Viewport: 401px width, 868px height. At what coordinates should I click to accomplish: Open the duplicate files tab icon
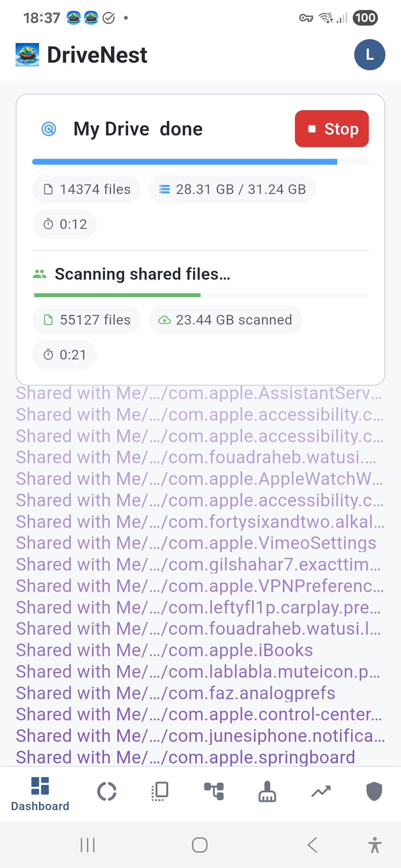pyautogui.click(x=160, y=792)
